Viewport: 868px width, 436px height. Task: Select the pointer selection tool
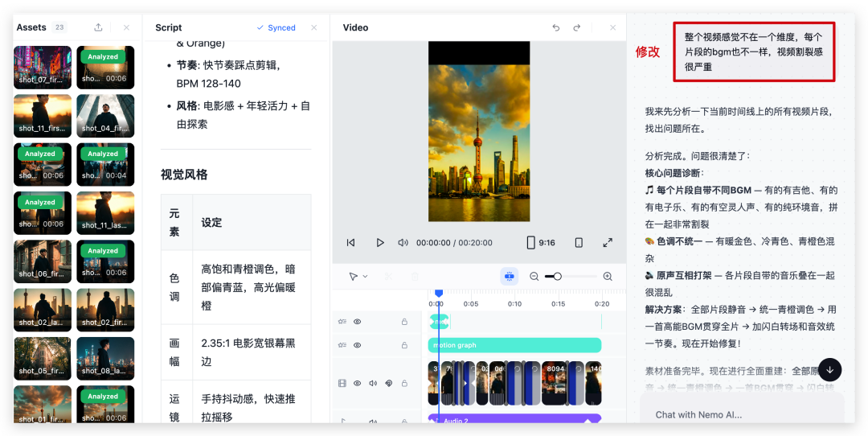click(x=353, y=276)
